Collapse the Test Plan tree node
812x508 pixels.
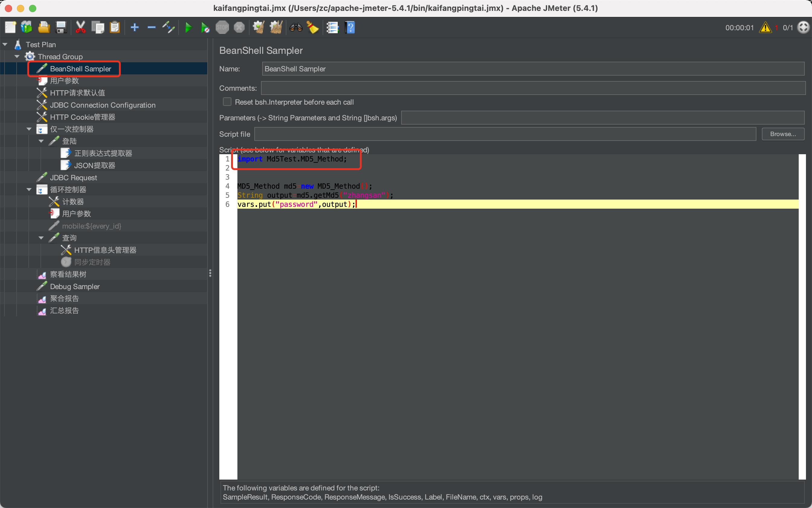click(x=5, y=44)
